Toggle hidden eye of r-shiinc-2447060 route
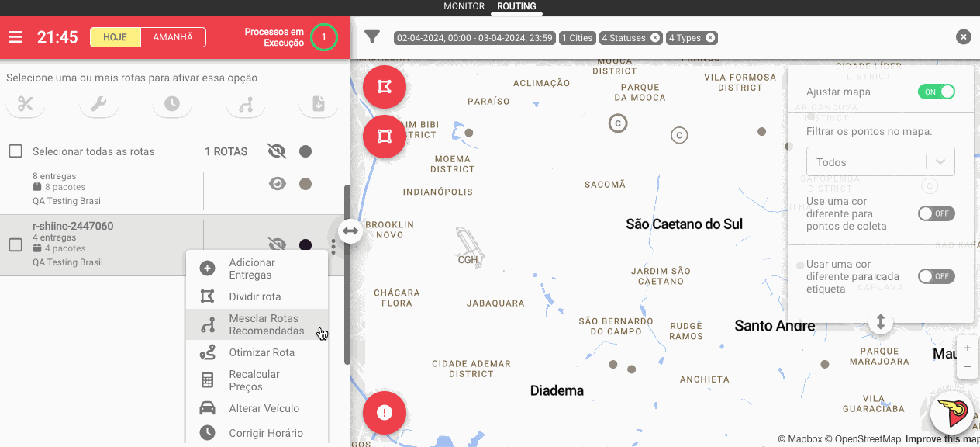The height and width of the screenshot is (447, 980). [277, 244]
